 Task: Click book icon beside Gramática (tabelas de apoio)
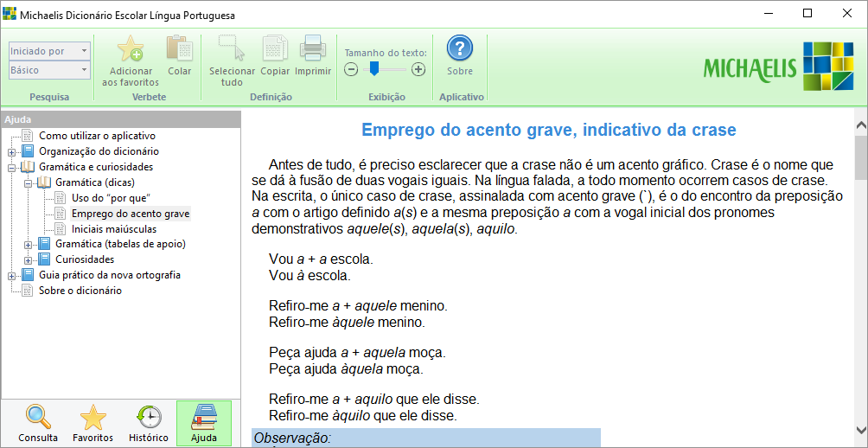(x=44, y=244)
